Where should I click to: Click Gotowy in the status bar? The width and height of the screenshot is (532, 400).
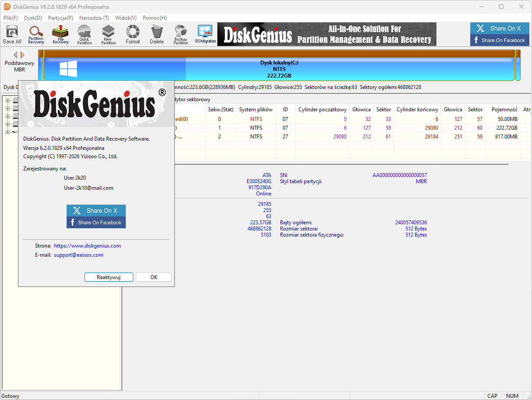click(11, 396)
